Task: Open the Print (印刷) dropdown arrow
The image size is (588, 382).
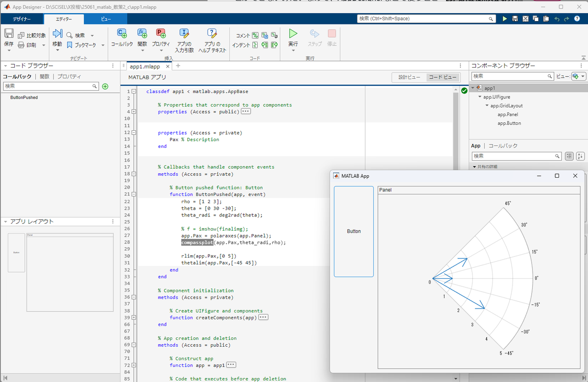Action: pos(44,45)
